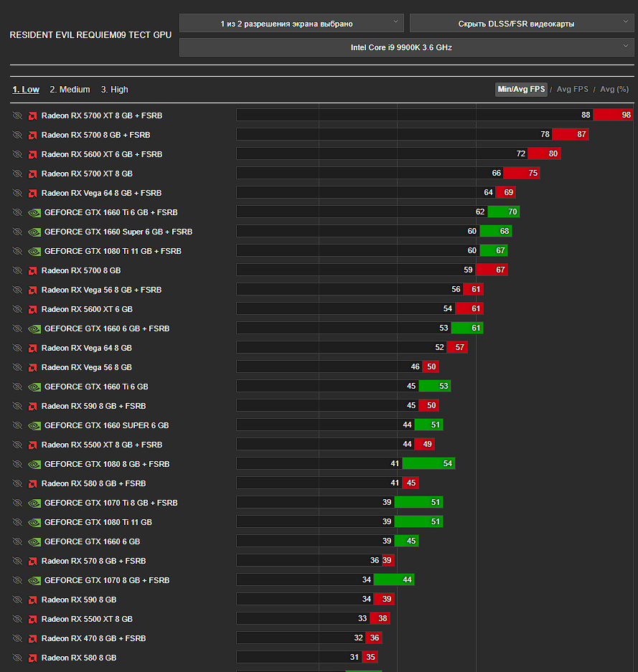
Task: Click AMD logo beside Radeon RX 5500 XT 8 GB + FSRB
Action: tap(32, 445)
